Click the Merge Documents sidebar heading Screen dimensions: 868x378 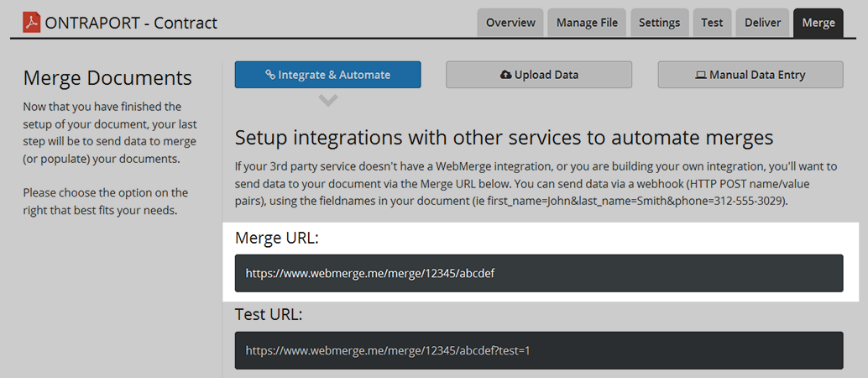pos(107,78)
